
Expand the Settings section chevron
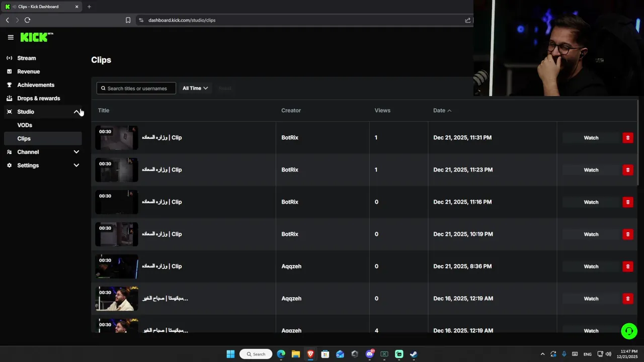76,165
